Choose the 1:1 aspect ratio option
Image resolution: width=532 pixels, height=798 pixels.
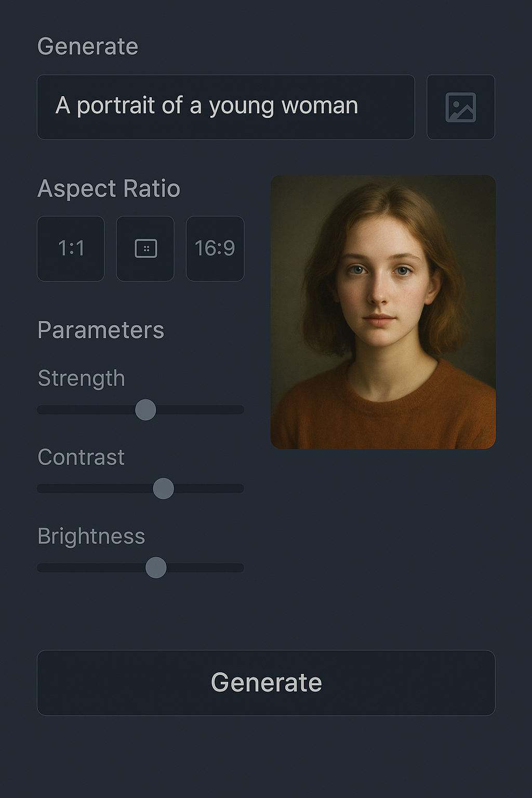[71, 248]
